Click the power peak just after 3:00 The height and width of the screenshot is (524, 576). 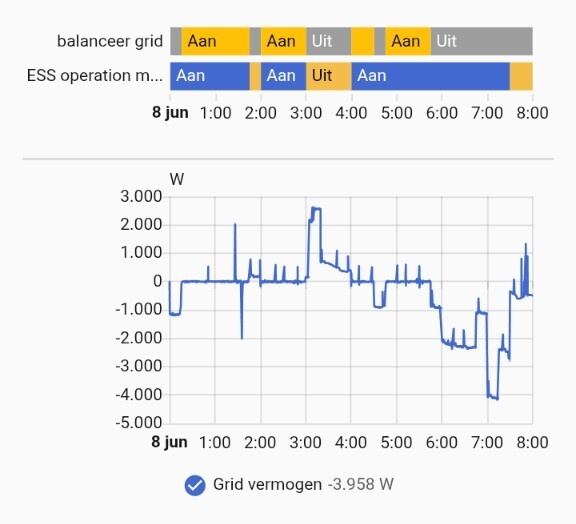click(x=315, y=209)
